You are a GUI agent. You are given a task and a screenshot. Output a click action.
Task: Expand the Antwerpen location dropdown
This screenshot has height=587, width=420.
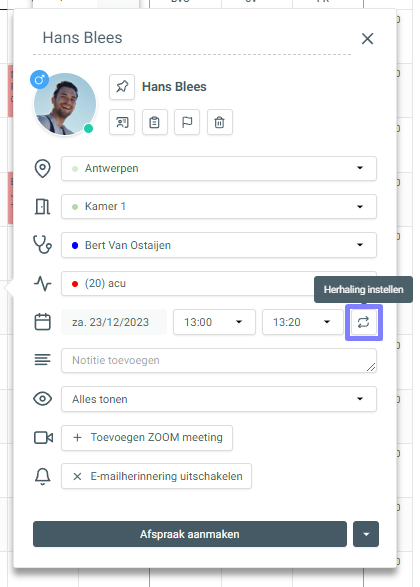coord(219,168)
